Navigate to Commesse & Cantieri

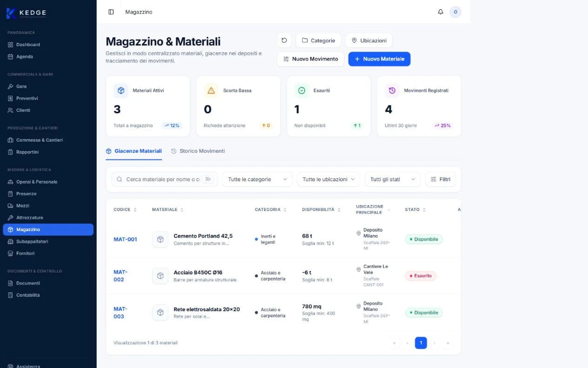(48, 140)
